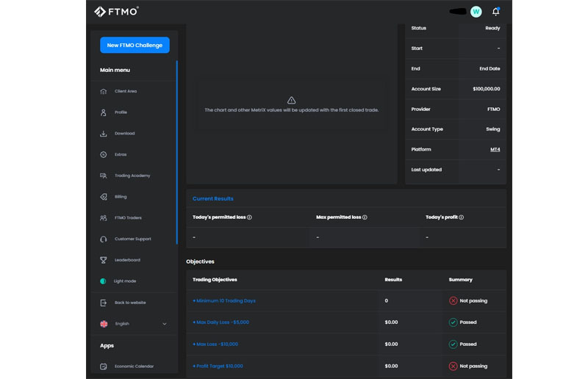Open the user avatar W menu
Viewport: 588px width, 379px height.
tap(476, 12)
